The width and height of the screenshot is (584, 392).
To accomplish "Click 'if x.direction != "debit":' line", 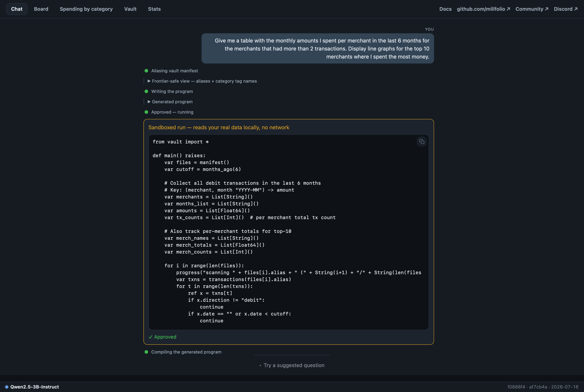I will 226,300.
